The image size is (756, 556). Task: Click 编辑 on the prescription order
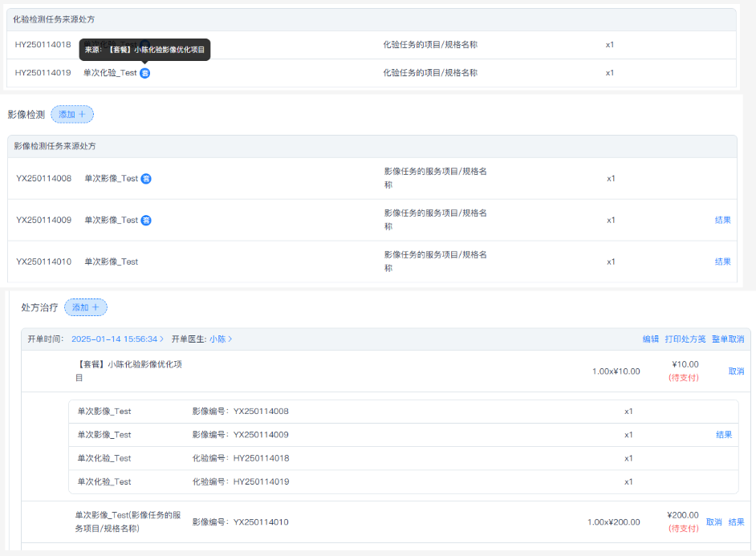[x=650, y=339]
